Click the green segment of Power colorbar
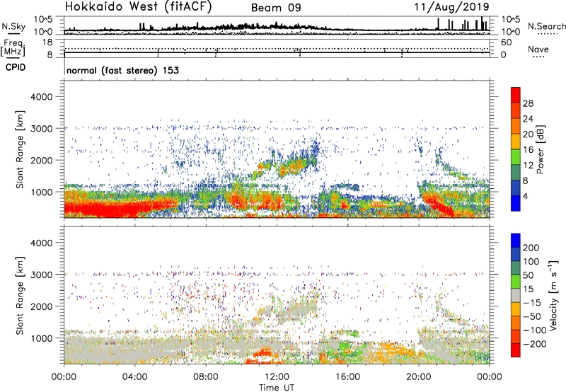The image size is (566, 392). pyautogui.click(x=516, y=156)
